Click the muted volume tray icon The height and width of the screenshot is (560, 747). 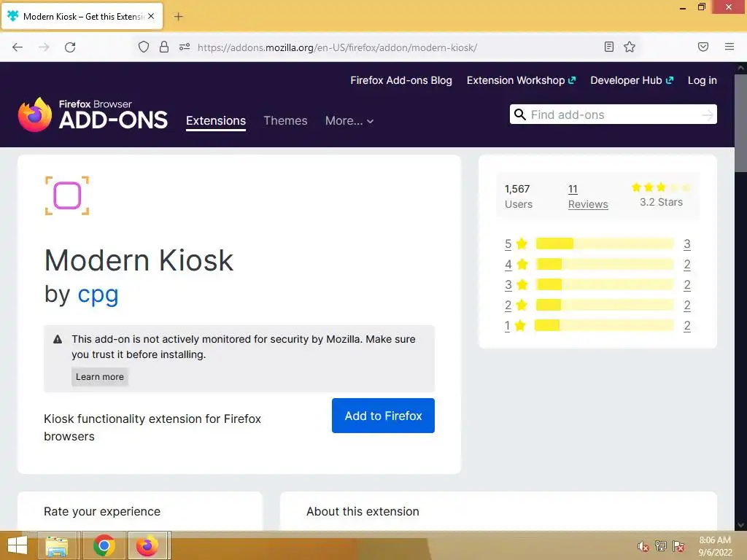[643, 546]
